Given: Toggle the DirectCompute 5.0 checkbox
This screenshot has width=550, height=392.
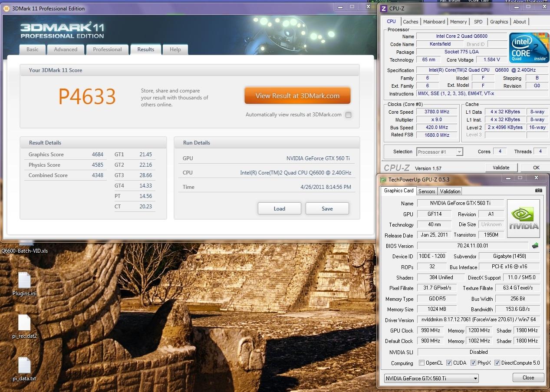Looking at the screenshot, I should [497, 363].
